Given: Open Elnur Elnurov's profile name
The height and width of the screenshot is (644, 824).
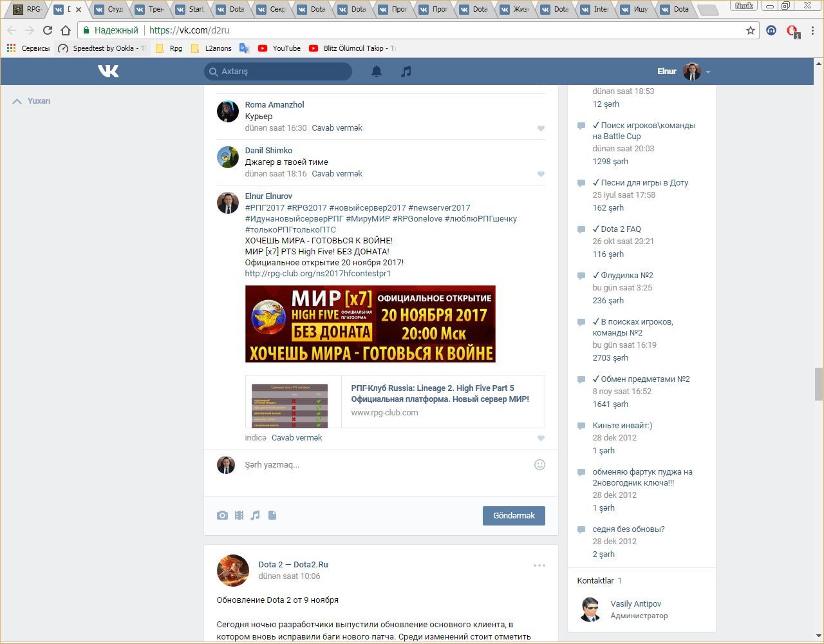Looking at the screenshot, I should tap(268, 196).
